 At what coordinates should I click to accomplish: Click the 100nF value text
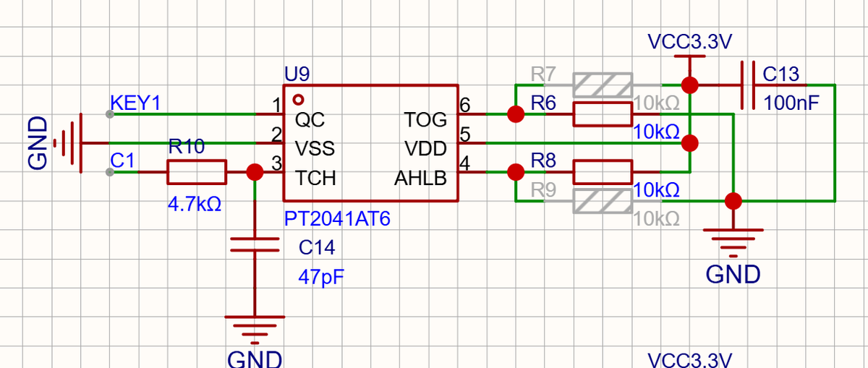791,103
